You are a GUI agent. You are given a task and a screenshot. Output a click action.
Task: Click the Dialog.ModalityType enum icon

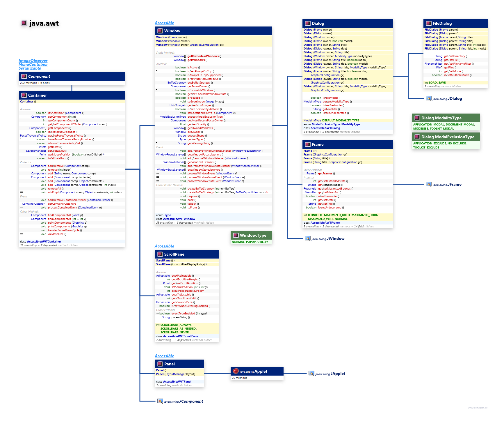point(417,118)
